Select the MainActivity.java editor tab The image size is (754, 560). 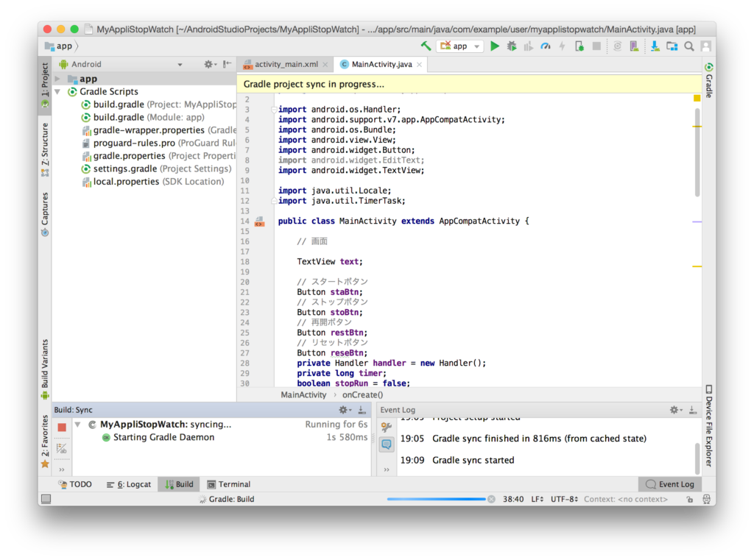coord(380,65)
